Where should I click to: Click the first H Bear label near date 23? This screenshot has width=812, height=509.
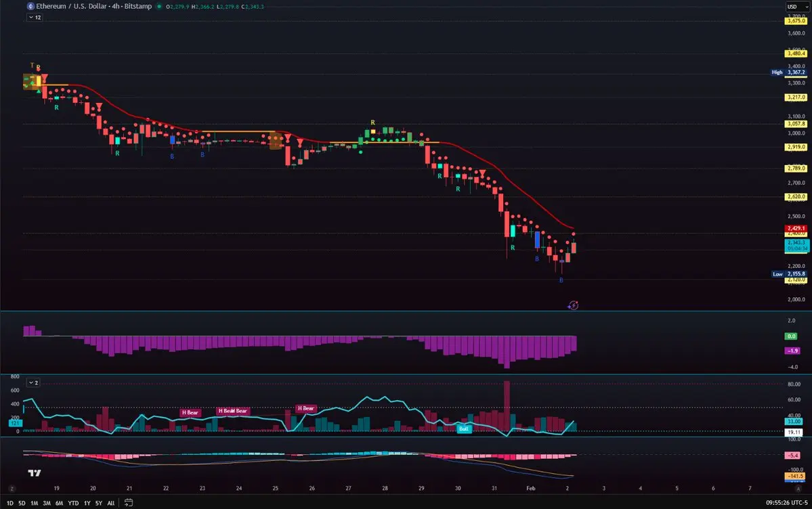(x=190, y=413)
